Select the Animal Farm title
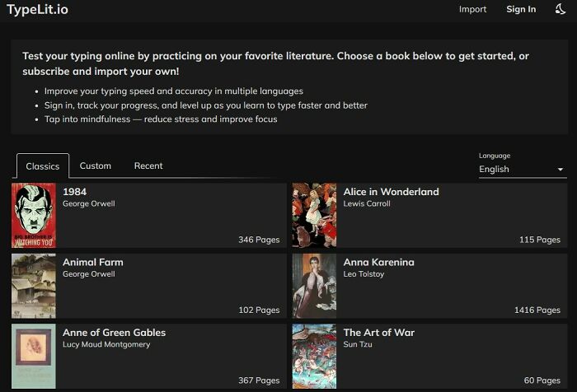This screenshot has width=577, height=392. click(93, 262)
